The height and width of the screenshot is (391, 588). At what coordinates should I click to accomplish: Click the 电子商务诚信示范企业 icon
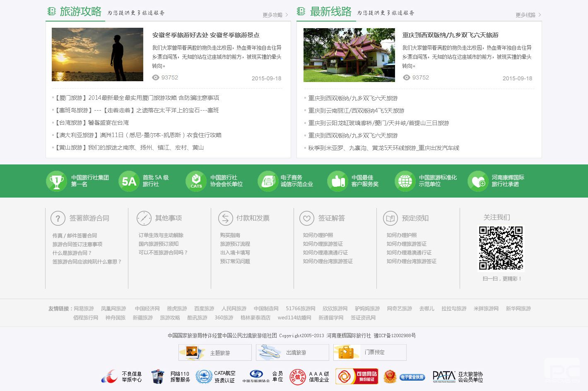coord(268,181)
